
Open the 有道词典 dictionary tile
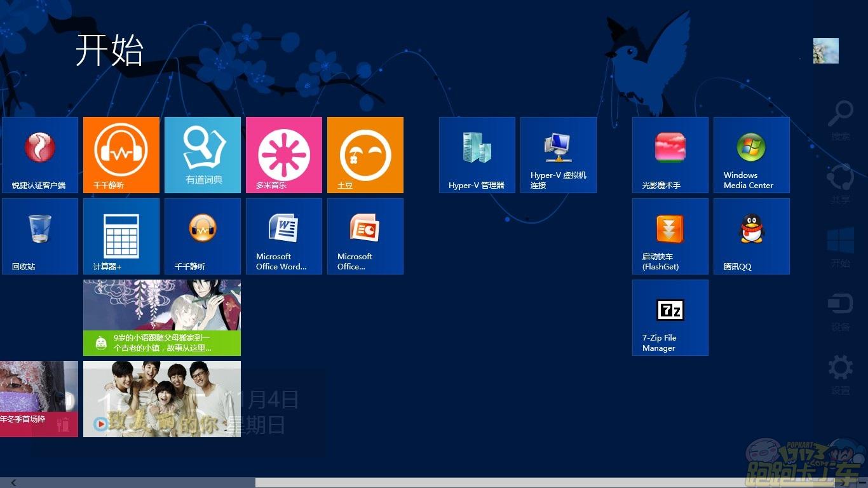pyautogui.click(x=203, y=155)
